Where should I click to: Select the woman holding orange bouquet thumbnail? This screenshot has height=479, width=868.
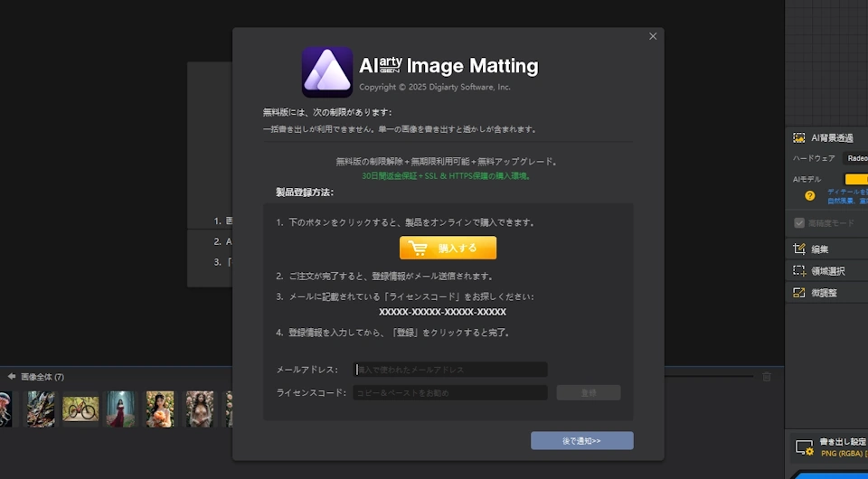[160, 409]
